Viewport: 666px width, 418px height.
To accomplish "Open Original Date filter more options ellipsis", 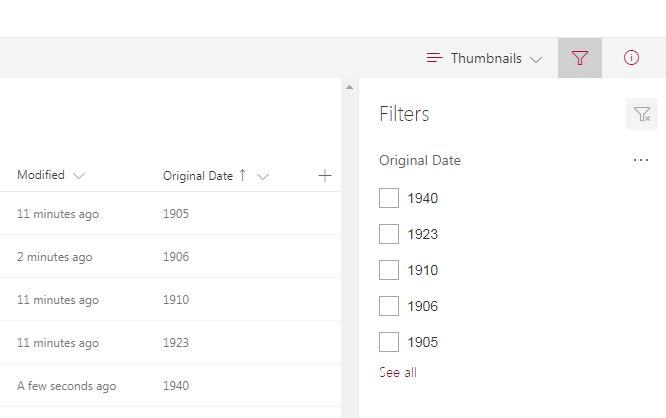I will 641,160.
